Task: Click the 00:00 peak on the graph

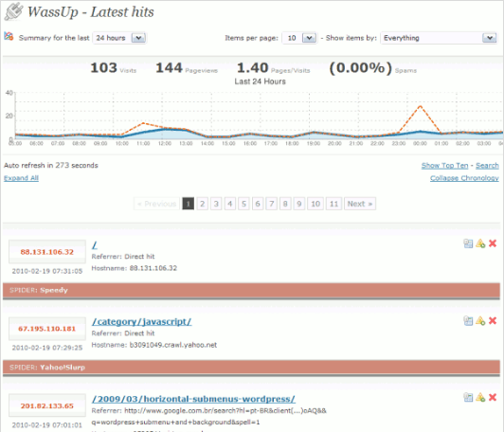Action: (x=420, y=106)
